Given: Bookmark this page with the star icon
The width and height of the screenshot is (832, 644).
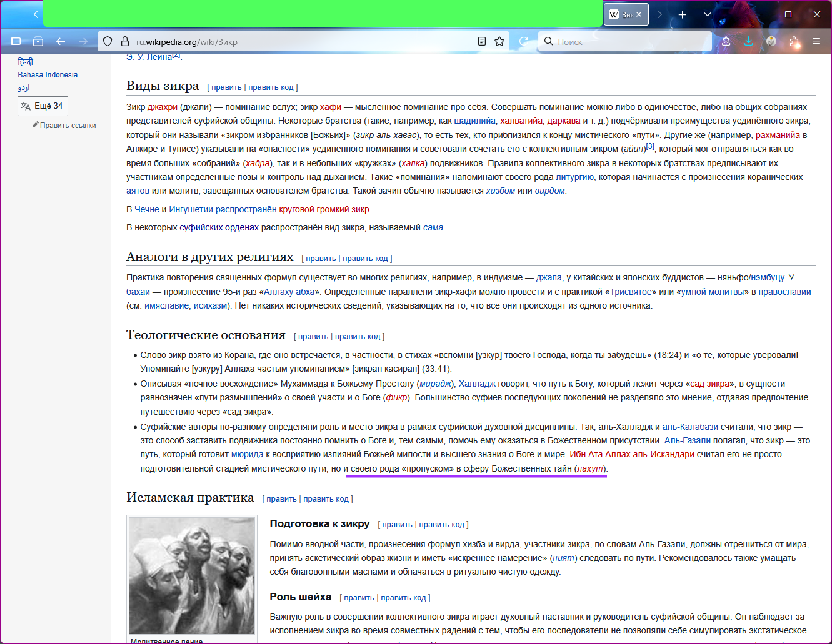Looking at the screenshot, I should 499,41.
